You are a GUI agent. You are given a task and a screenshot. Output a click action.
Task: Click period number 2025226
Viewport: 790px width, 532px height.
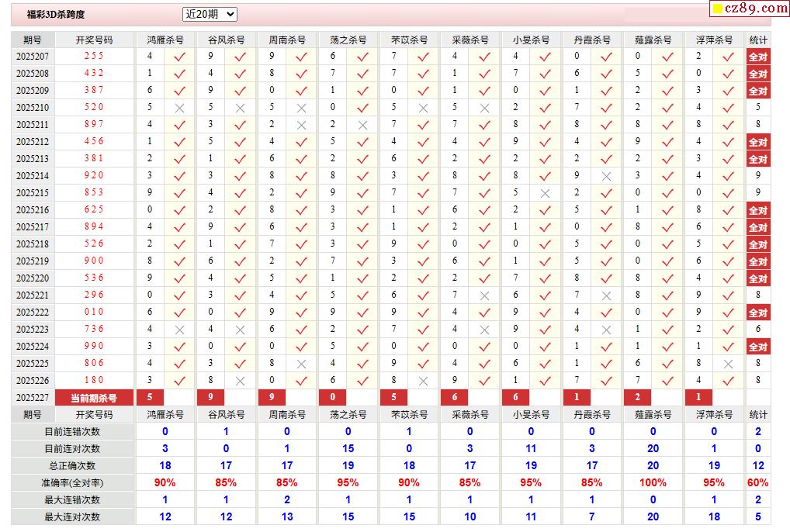(x=33, y=381)
